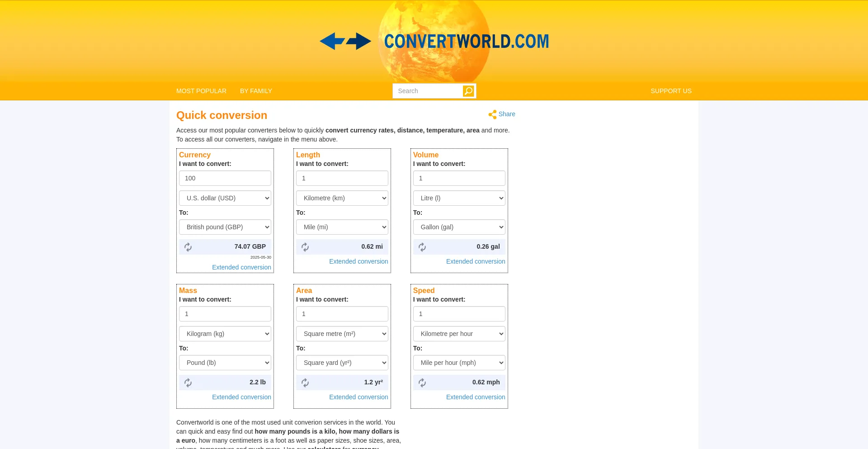Open the BY FAMILY menu
Screen dimensions: 868x449
[256, 91]
